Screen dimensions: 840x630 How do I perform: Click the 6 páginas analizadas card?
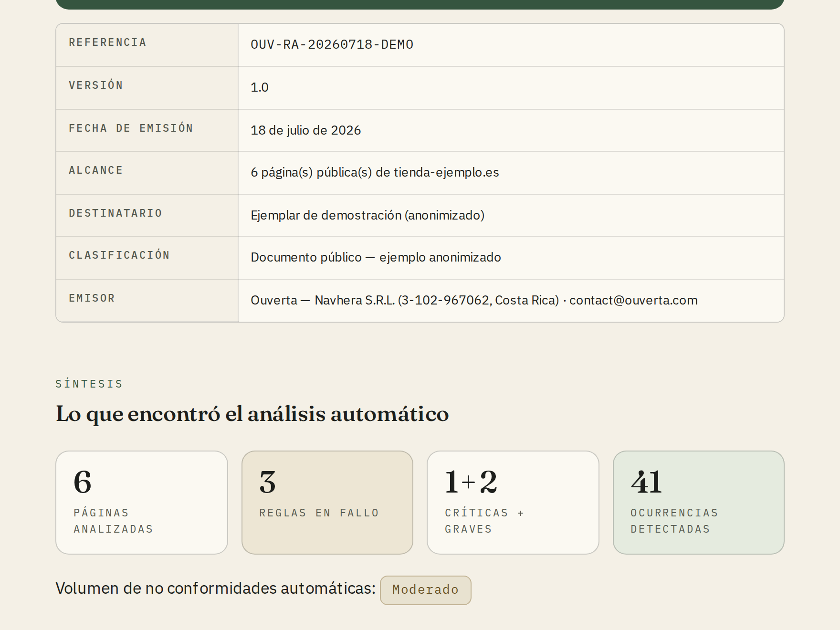tap(142, 503)
